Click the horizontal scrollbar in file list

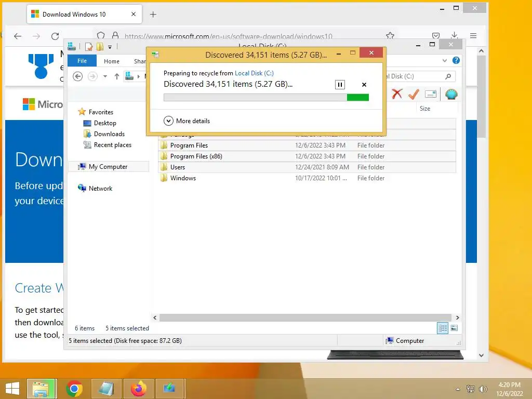click(305, 317)
